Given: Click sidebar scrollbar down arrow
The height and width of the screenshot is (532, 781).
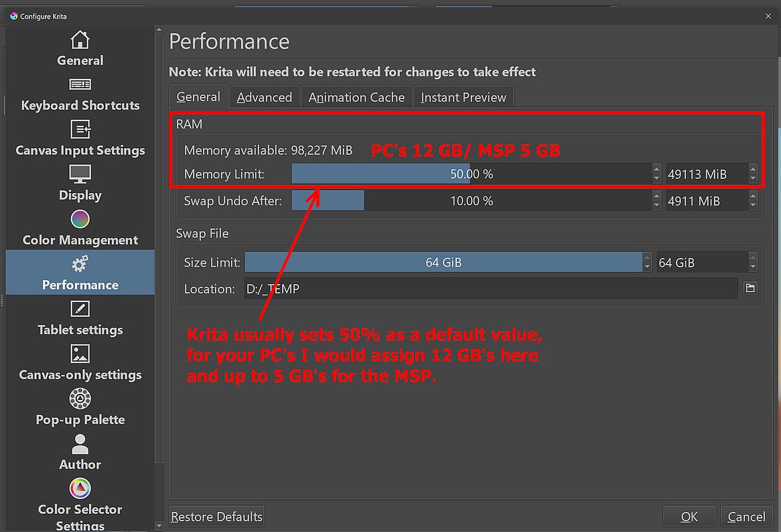Looking at the screenshot, I should pos(159,525).
